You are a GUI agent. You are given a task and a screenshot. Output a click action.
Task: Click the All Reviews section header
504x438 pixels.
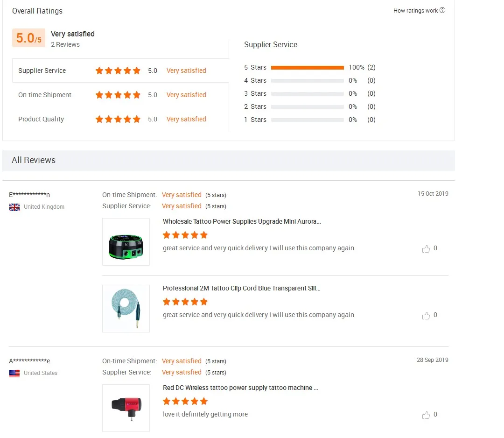pos(34,160)
